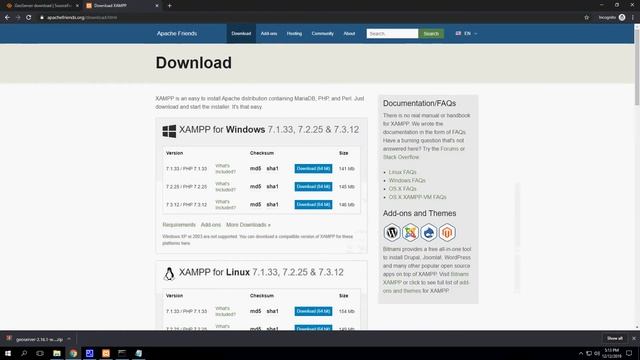Click the Apache Friends site title
The image size is (640, 360).
pyautogui.click(x=177, y=33)
